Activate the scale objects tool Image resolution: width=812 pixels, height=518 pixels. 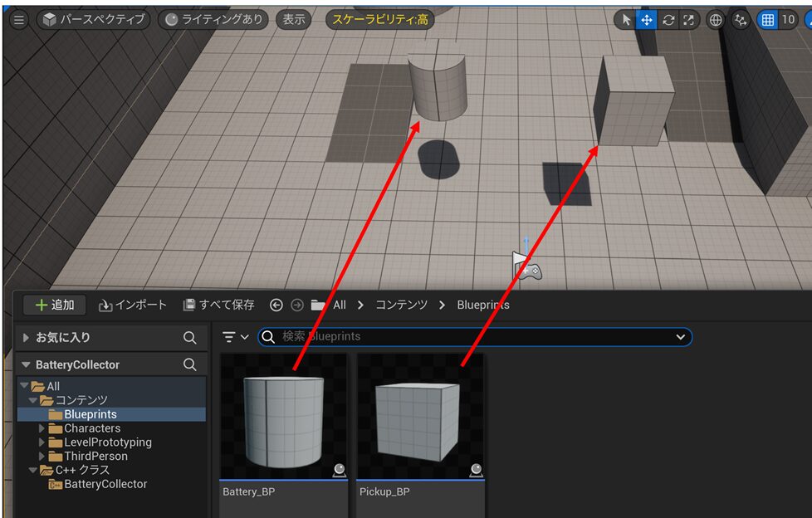689,20
